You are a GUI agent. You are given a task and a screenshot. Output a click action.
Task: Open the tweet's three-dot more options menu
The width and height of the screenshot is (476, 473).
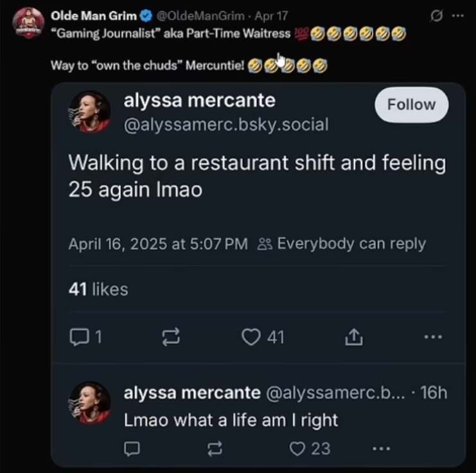pyautogui.click(x=457, y=16)
